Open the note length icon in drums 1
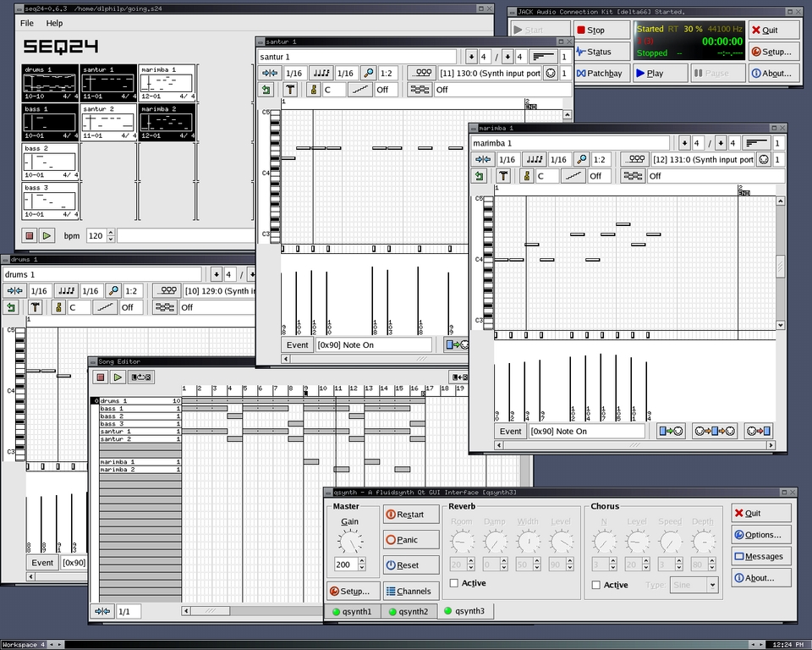Viewport: 812px width, 650px height. tap(64, 290)
